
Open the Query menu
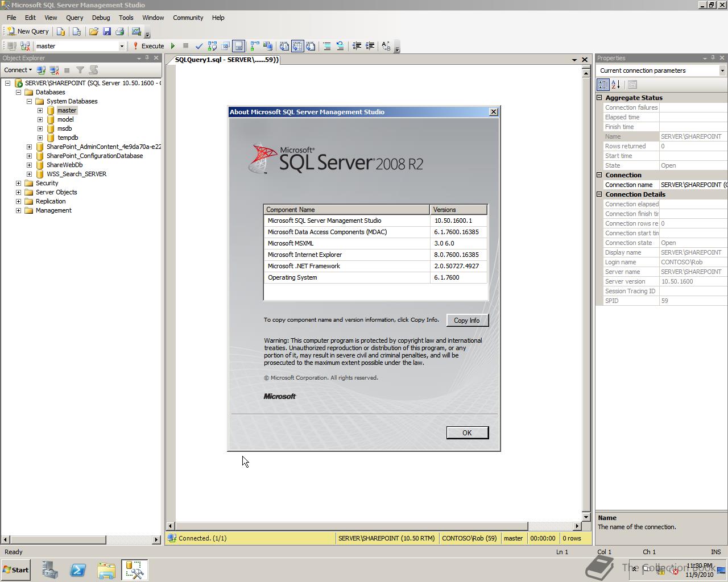(x=75, y=18)
